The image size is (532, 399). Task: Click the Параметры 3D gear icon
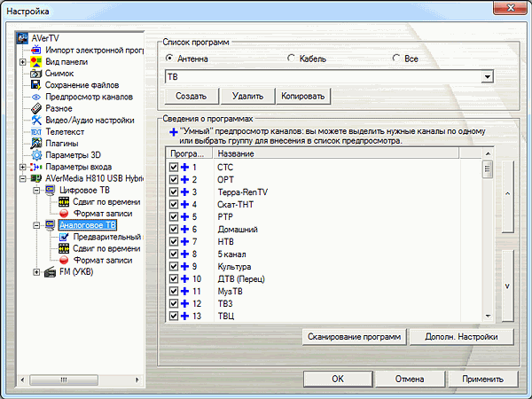[x=36, y=155]
